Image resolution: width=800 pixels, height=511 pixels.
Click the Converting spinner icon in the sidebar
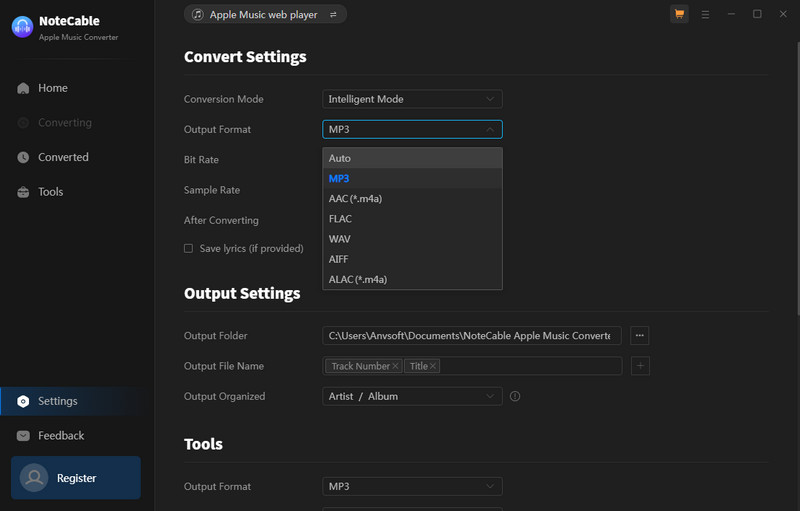23,123
